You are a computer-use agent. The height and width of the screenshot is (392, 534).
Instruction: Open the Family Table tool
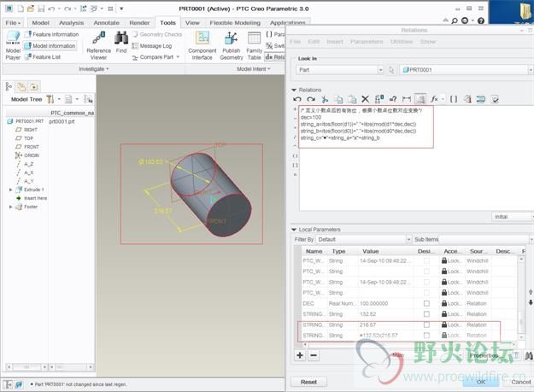254,45
